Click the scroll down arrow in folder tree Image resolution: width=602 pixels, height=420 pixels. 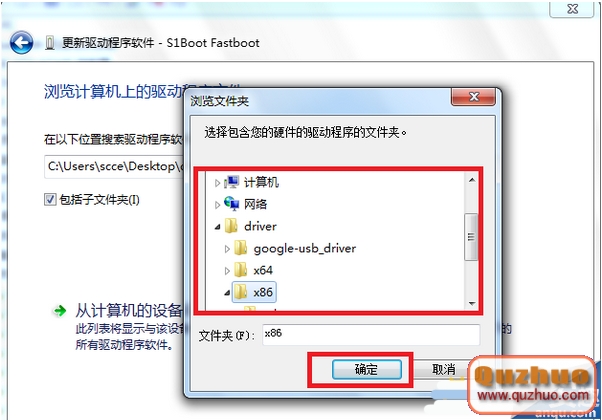click(x=471, y=304)
